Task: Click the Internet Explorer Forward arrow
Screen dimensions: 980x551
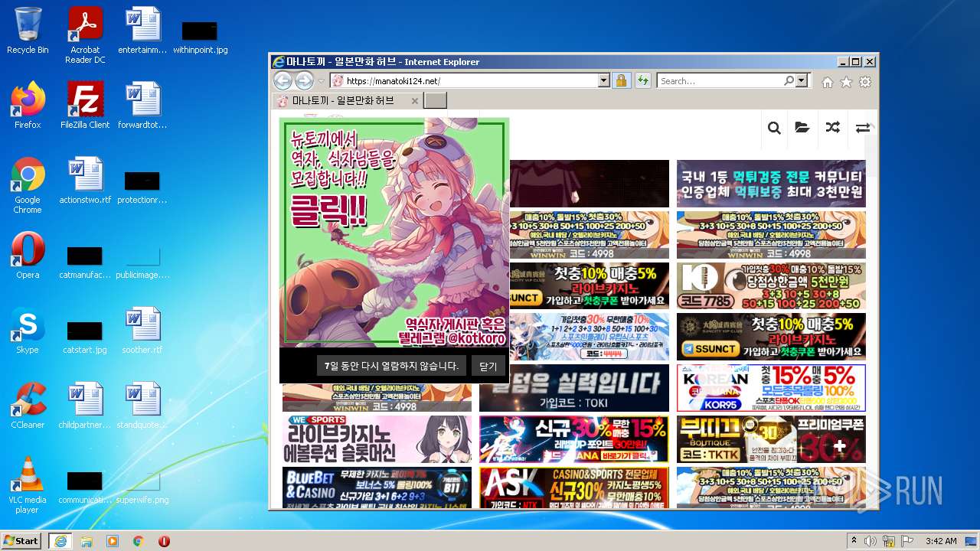Action: click(304, 81)
